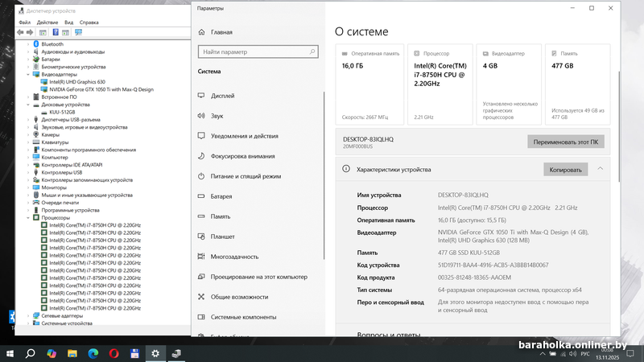Open Sound settings with the speaker icon
644x362 pixels.
tap(201, 116)
